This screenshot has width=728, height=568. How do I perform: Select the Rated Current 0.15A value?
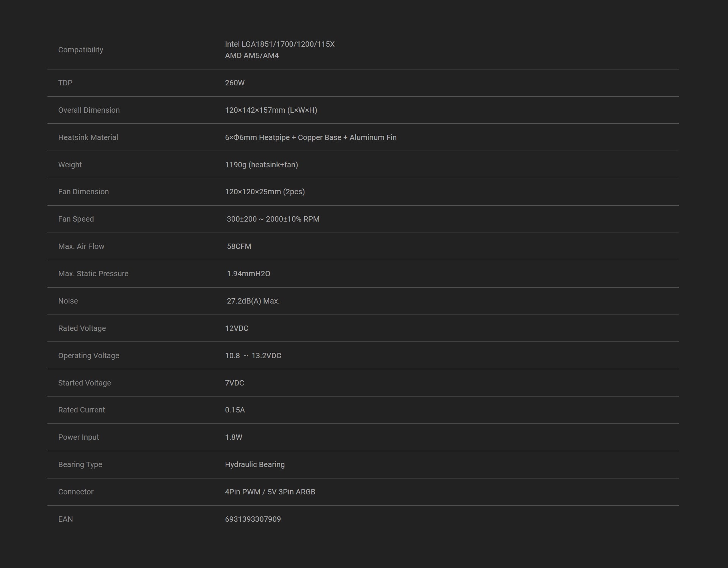(x=235, y=410)
